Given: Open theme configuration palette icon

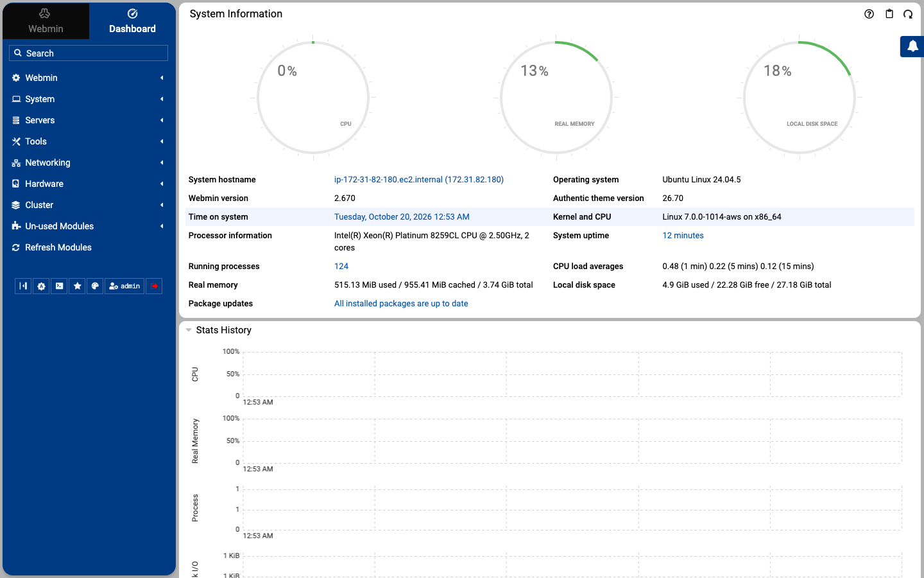Looking at the screenshot, I should point(95,286).
